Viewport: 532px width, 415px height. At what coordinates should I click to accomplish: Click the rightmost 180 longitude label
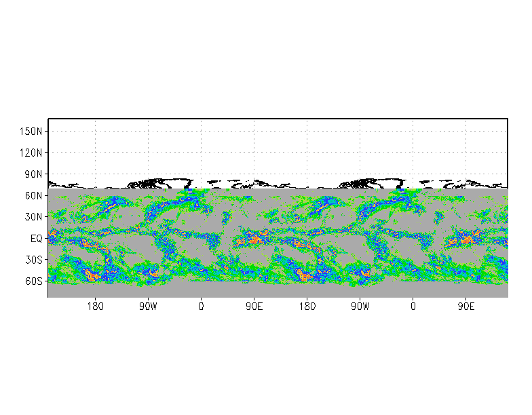point(307,307)
